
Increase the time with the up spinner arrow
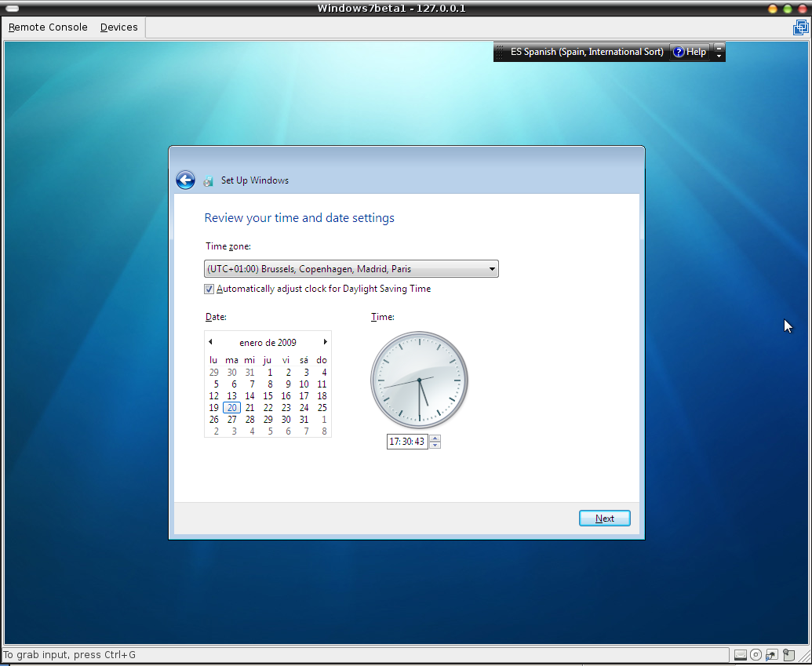click(x=435, y=439)
